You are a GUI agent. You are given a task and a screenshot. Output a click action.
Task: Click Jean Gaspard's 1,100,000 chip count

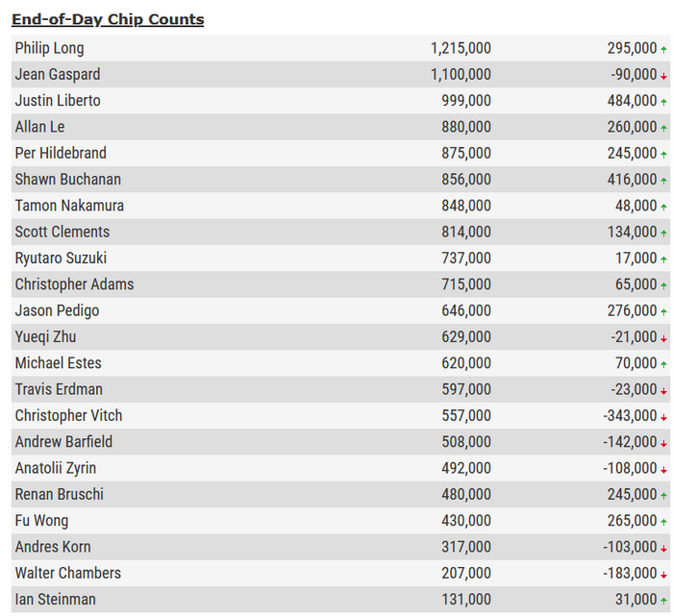click(461, 74)
